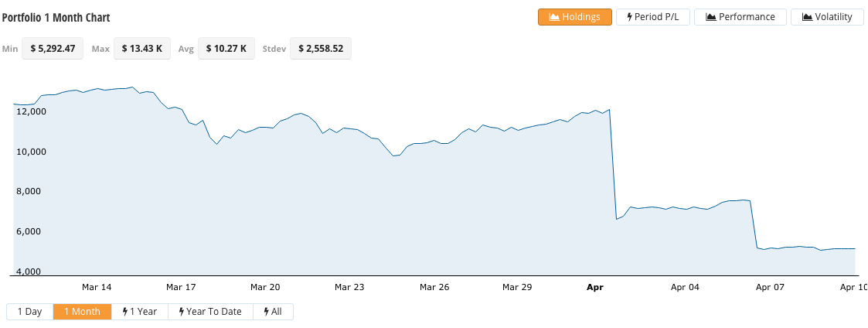Click chart at Apr axis label
Viewport: 868px width, 328px height.
[594, 287]
